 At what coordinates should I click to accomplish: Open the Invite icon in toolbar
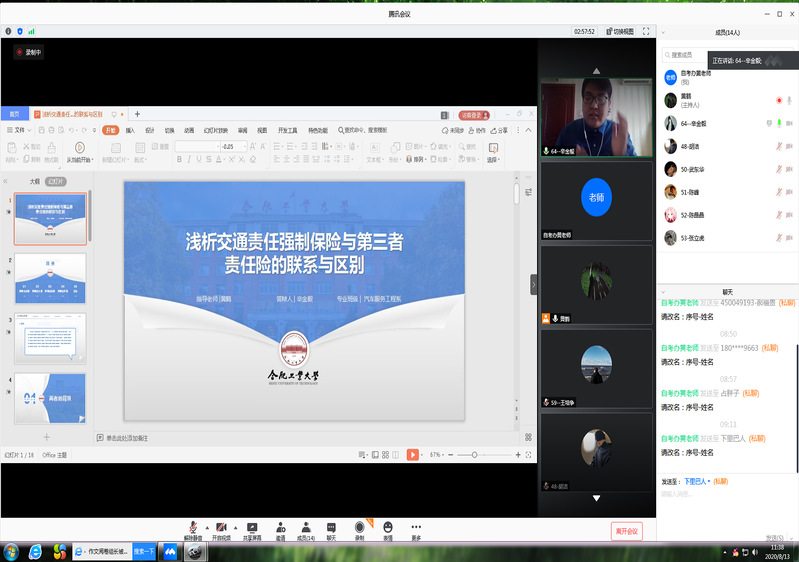pyautogui.click(x=280, y=528)
